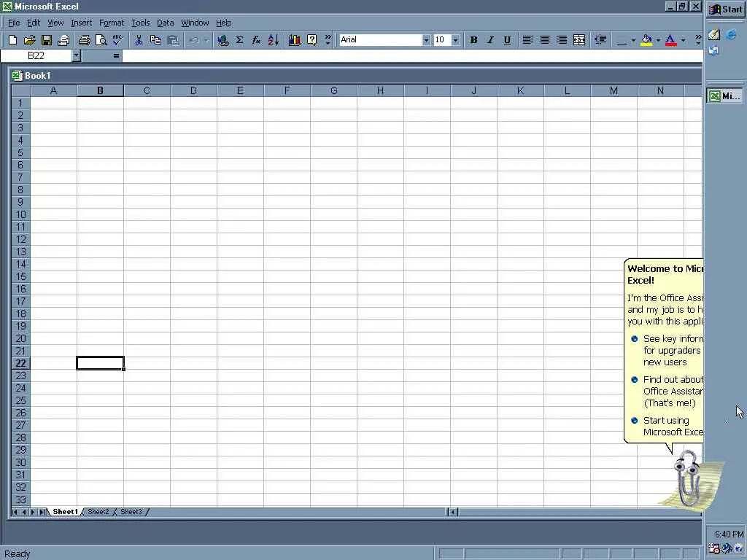Run the ABC Spelling check icon

(117, 40)
